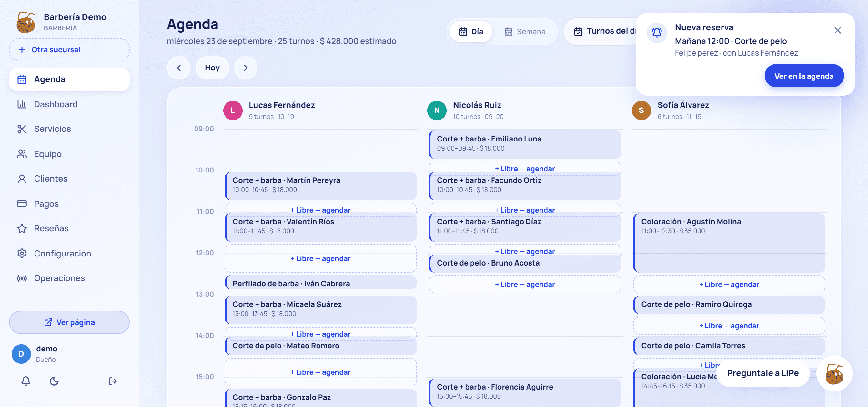
Task: Click the notifications bell icon in sidebar footer
Action: tap(26, 381)
